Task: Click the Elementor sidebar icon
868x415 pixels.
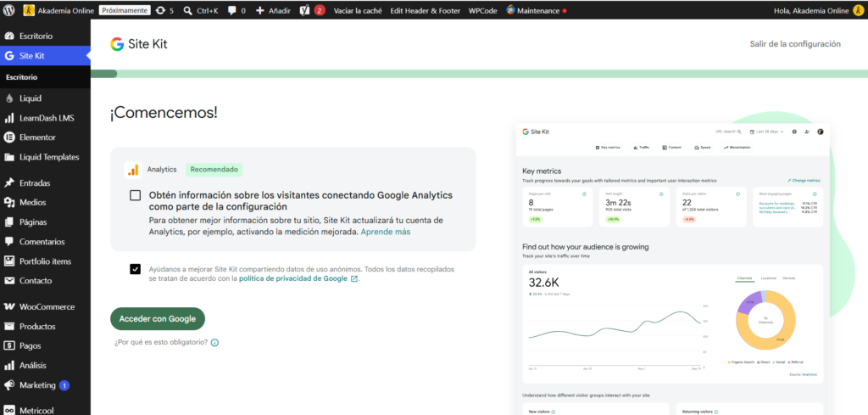Action: (x=8, y=137)
